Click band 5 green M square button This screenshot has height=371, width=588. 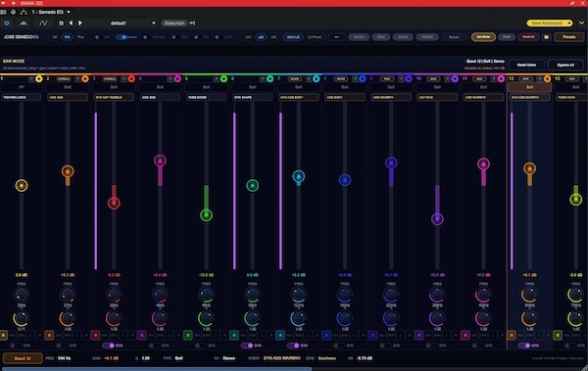(188, 335)
